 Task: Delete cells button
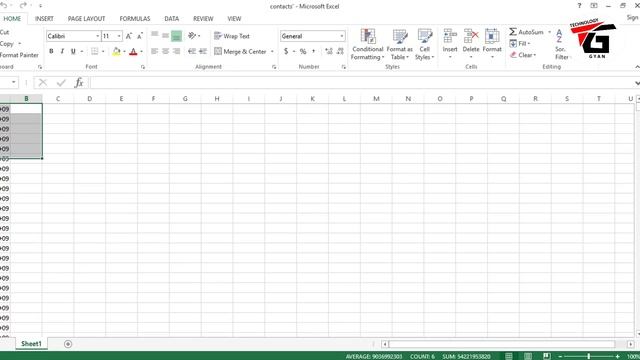[471, 44]
